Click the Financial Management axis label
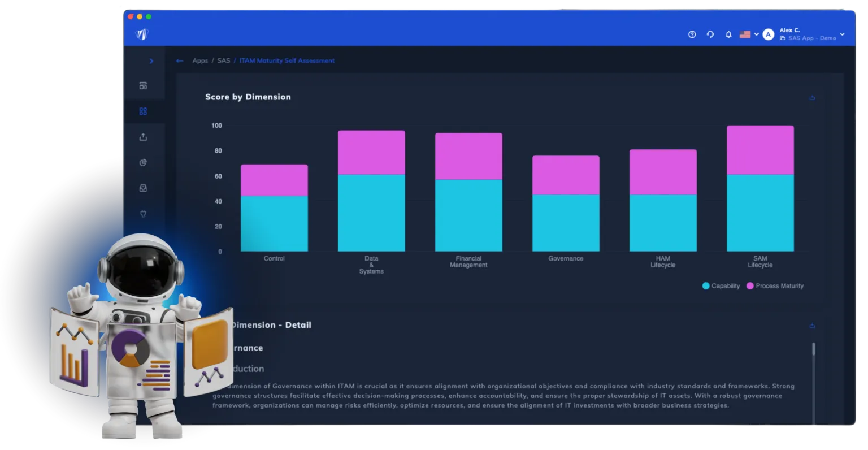Screen dimensions: 868x450 click(468, 262)
